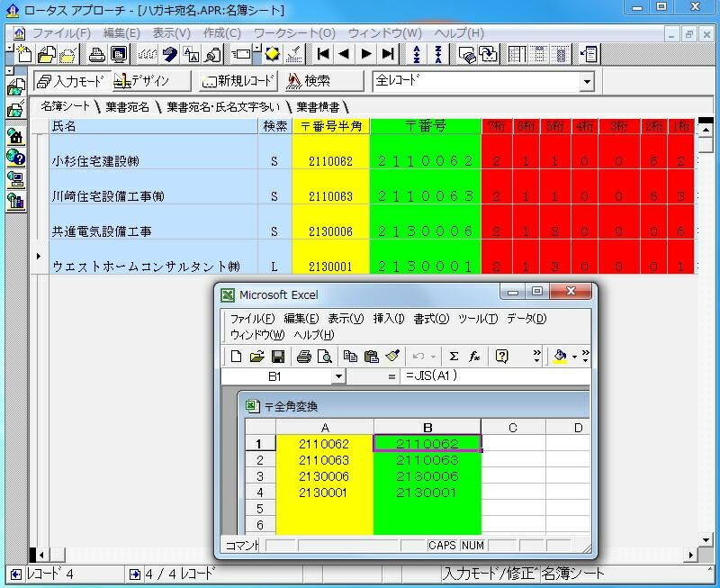Click the open folder icon in Excel toolbar
Image resolution: width=720 pixels, height=588 pixels.
click(257, 356)
